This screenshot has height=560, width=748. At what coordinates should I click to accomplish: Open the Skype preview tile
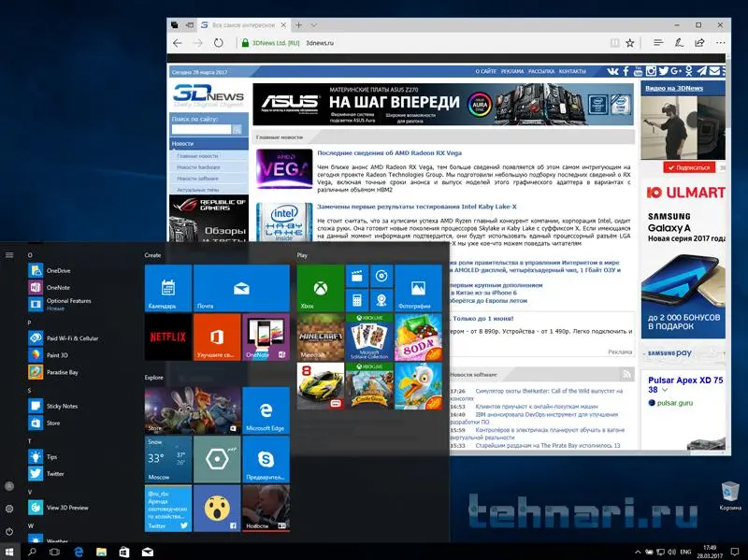click(266, 459)
